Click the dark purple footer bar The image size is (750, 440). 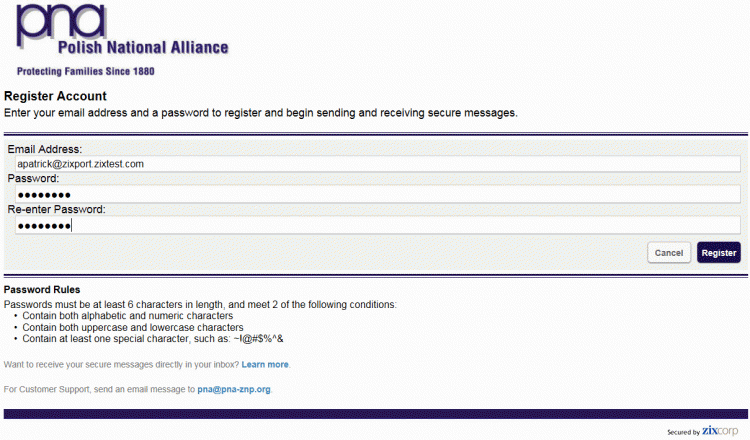click(x=375, y=414)
